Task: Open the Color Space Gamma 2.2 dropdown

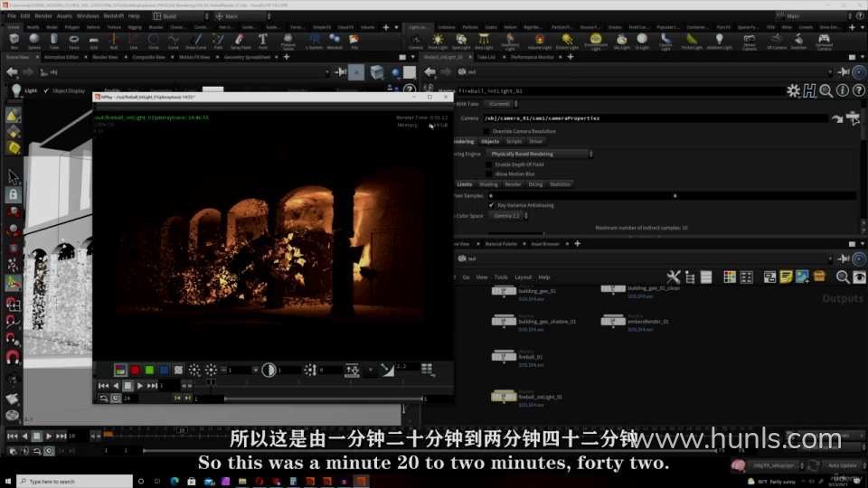Action: [509, 216]
